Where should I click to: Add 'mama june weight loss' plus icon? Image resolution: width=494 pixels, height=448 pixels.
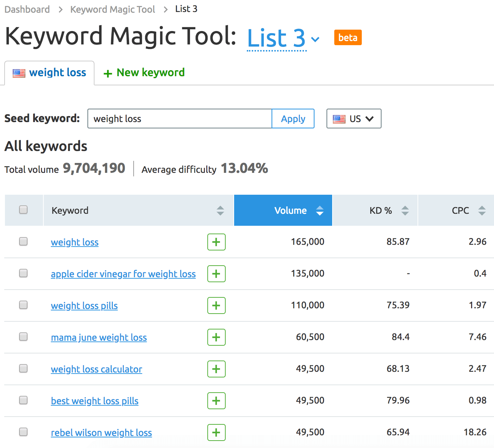click(x=216, y=337)
